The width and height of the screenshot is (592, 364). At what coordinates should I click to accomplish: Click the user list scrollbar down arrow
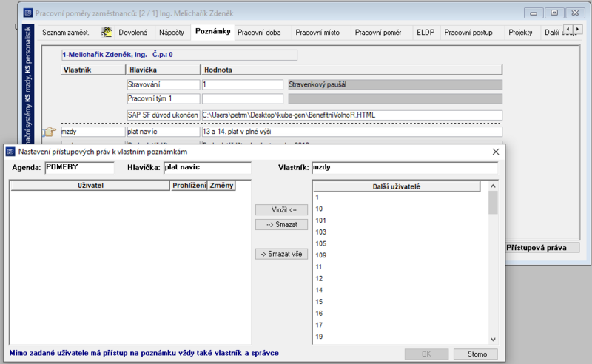[493, 340]
